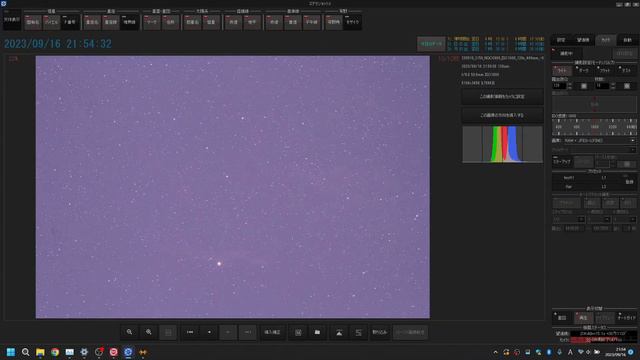Viewport: 640px width, 360px height.
Task: Toggle 星雲・星団 マーク display
Action: (x=151, y=22)
